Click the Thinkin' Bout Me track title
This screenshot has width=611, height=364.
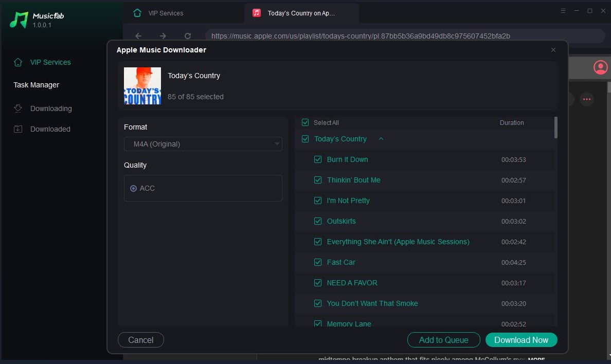(353, 180)
